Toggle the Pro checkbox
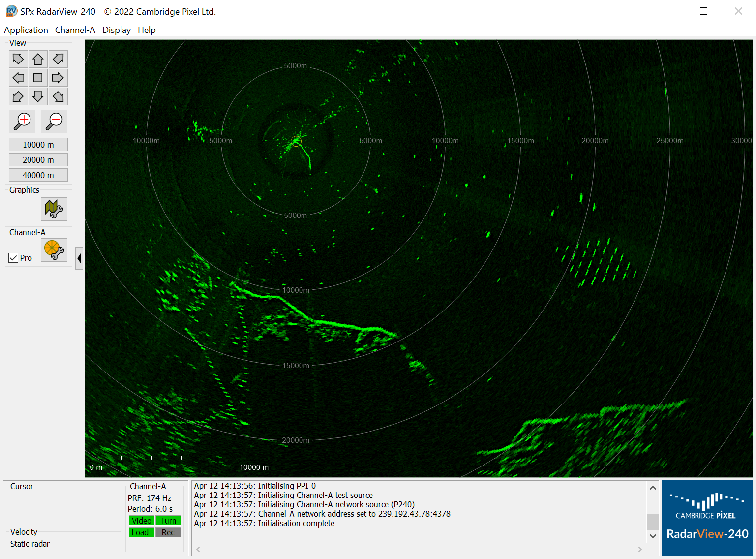Screen dimensions: 756x559 click(x=13, y=258)
